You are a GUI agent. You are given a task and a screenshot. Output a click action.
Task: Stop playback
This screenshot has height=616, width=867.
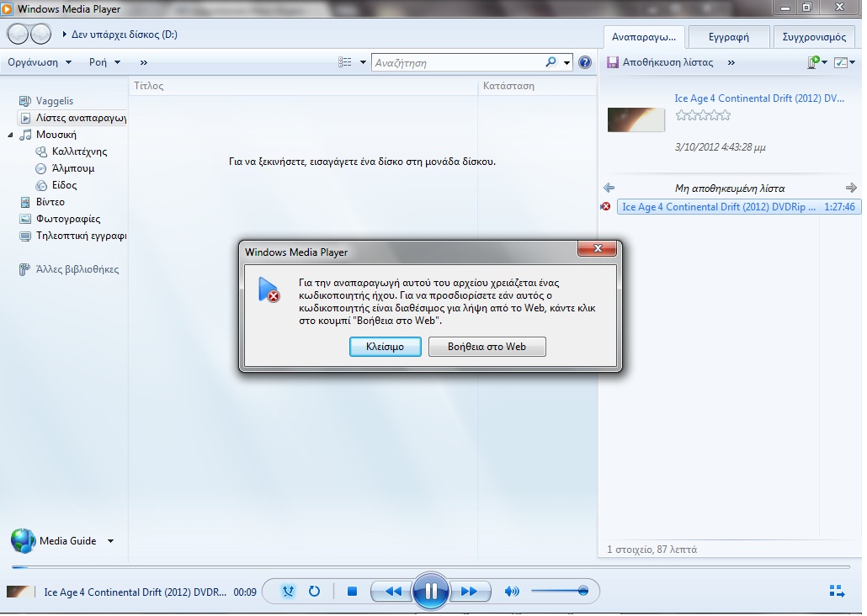352,592
